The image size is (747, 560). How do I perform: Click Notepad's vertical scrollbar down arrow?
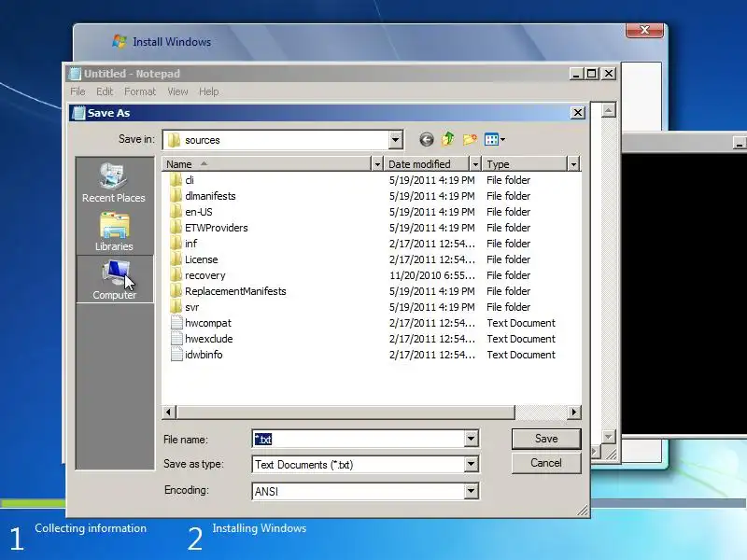[608, 437]
